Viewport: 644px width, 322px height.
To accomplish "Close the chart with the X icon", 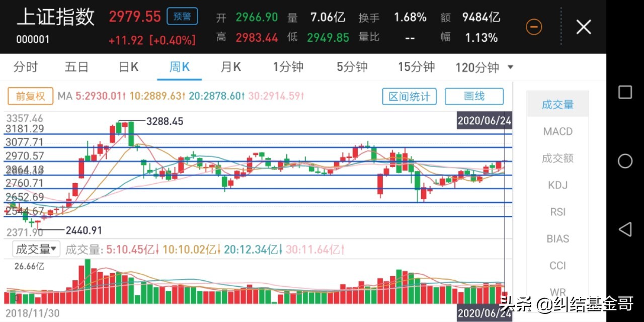I will 583,27.
